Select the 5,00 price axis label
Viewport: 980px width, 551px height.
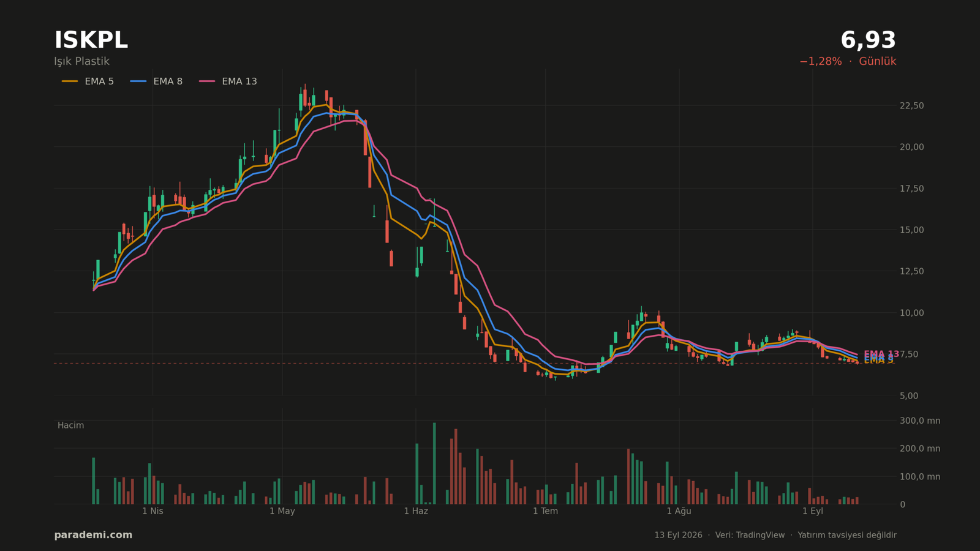pos(909,396)
